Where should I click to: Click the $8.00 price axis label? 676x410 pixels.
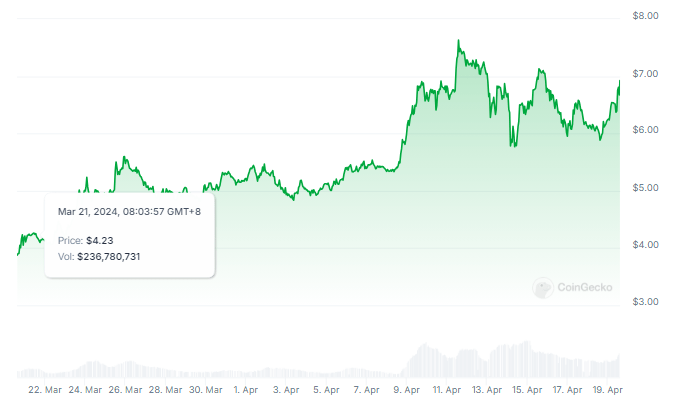(x=645, y=16)
